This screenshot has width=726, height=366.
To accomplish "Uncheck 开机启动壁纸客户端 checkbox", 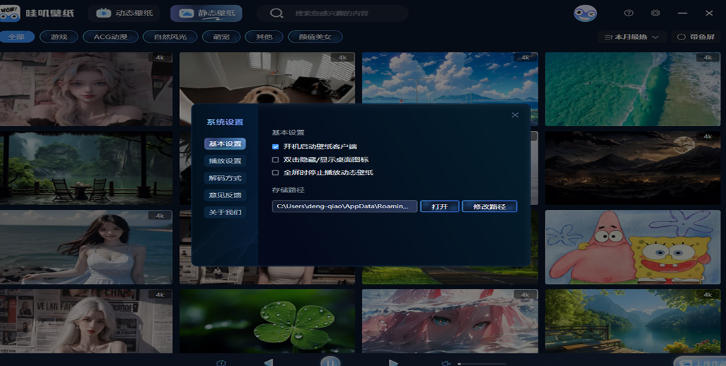I will [275, 146].
